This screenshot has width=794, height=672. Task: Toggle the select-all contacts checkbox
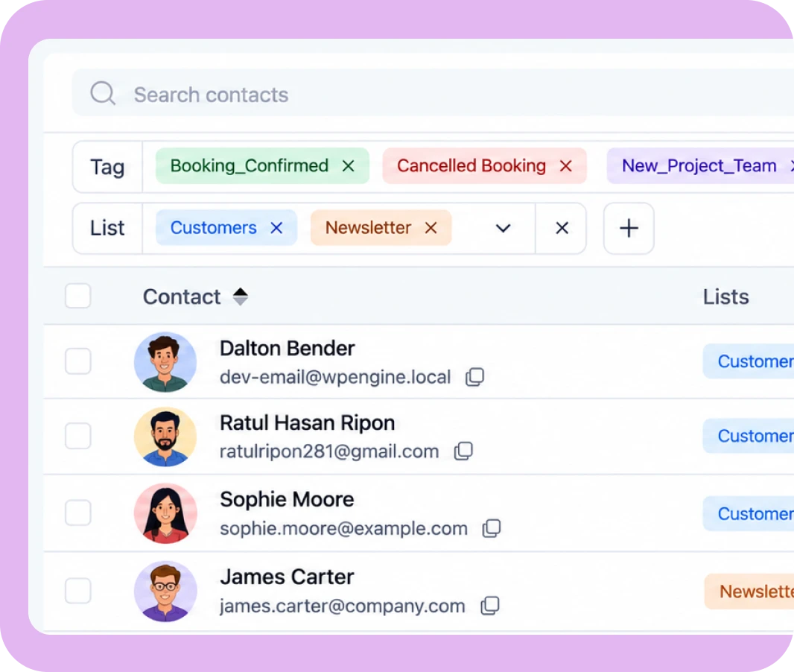[78, 296]
